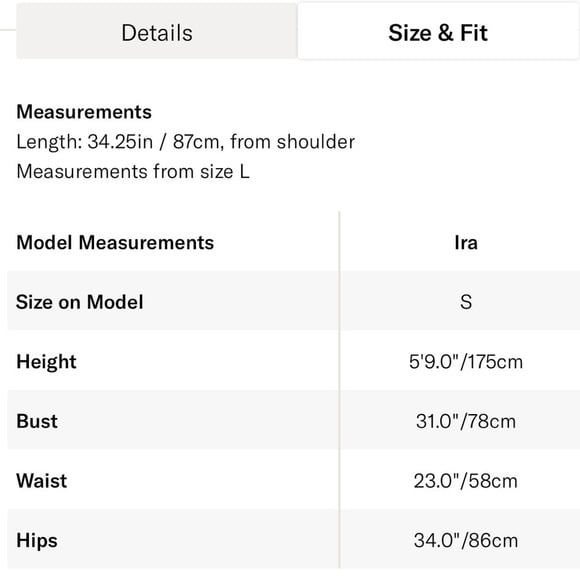Click the vertical table column divider
Image resolution: width=580 pixels, height=580 pixels.
(x=339, y=390)
